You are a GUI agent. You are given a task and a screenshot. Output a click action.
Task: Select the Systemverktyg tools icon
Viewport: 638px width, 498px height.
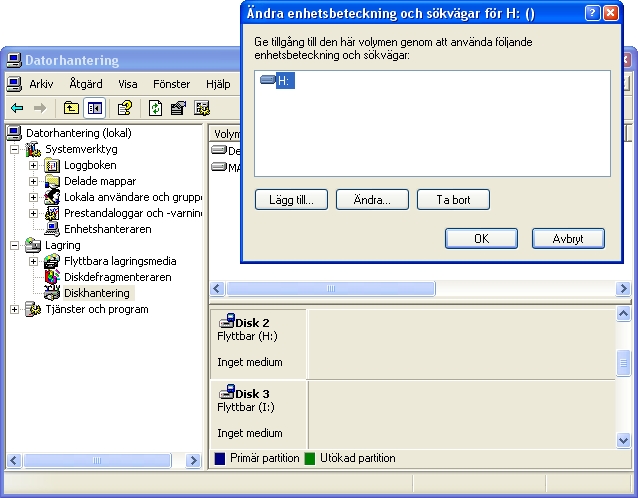(x=33, y=149)
